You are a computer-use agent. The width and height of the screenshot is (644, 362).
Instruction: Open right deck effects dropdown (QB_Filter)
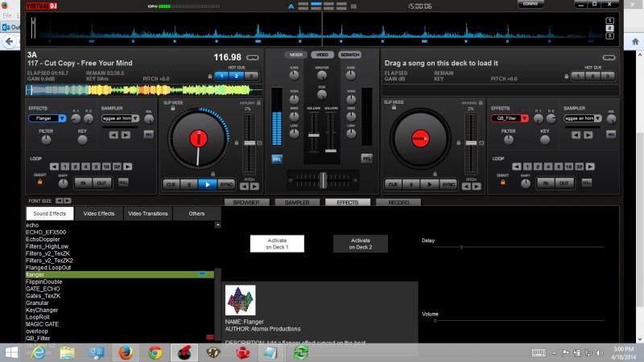click(525, 118)
